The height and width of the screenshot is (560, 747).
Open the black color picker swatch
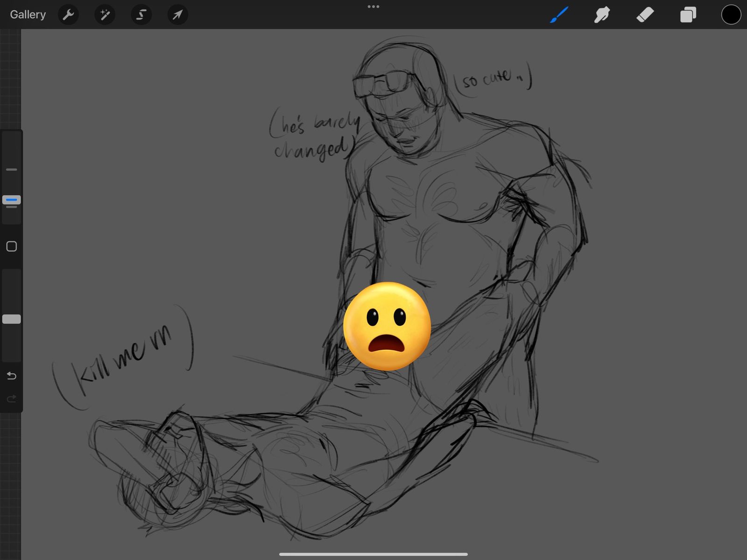point(731,14)
